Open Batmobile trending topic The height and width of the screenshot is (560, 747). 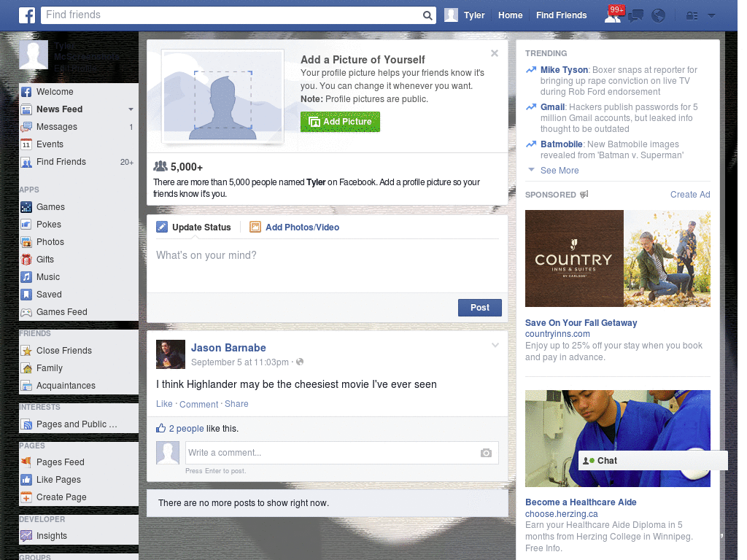561,144
